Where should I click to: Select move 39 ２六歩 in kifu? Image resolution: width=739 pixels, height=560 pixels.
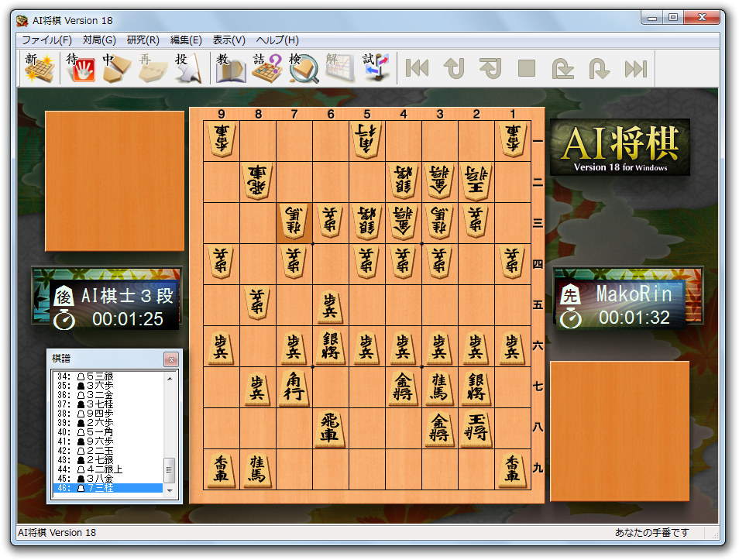point(108,423)
